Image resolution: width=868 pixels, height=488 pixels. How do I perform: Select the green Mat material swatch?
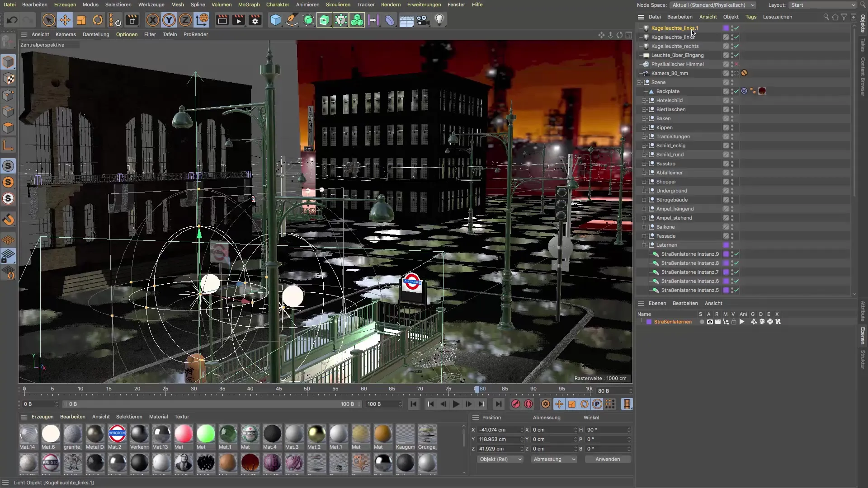[206, 434]
